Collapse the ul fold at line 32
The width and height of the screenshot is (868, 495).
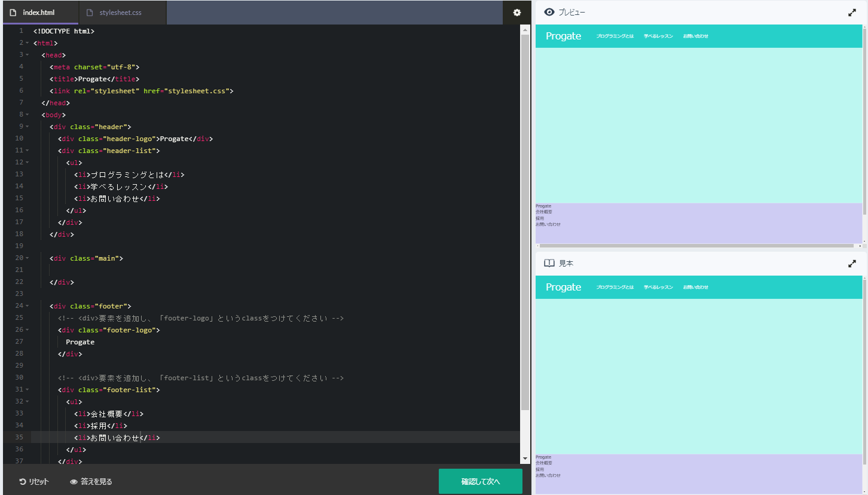click(x=27, y=402)
